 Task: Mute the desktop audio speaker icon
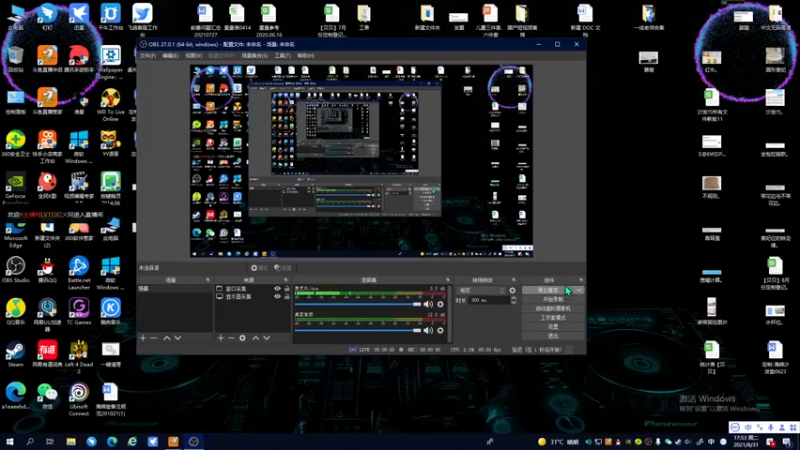coord(428,330)
